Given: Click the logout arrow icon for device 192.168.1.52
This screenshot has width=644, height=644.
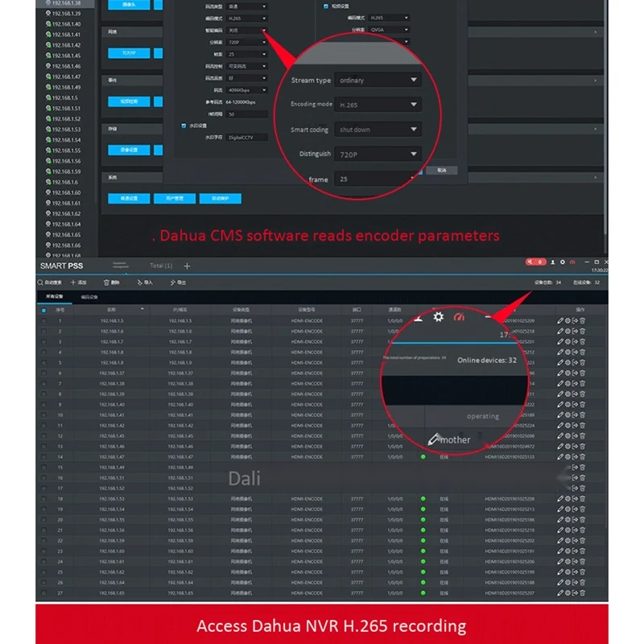Looking at the screenshot, I should [x=575, y=489].
